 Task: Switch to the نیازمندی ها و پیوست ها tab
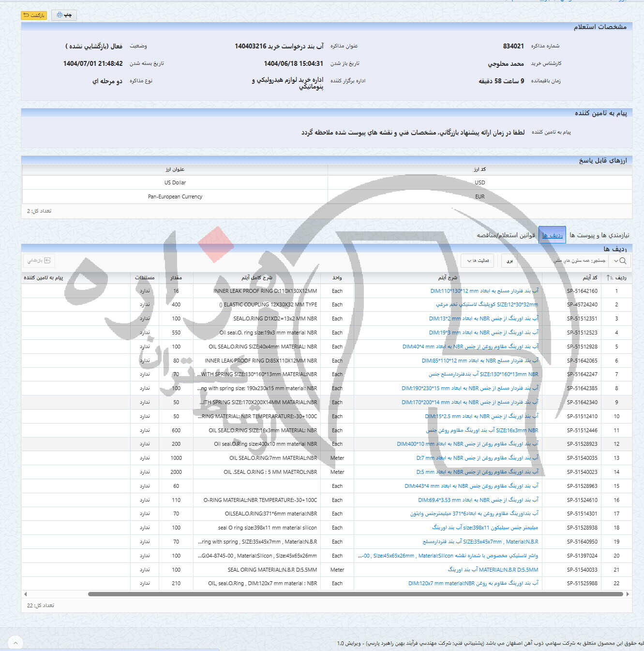click(599, 235)
